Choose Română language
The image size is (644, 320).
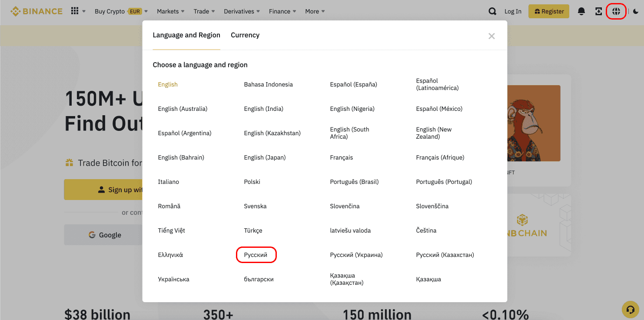tap(169, 206)
